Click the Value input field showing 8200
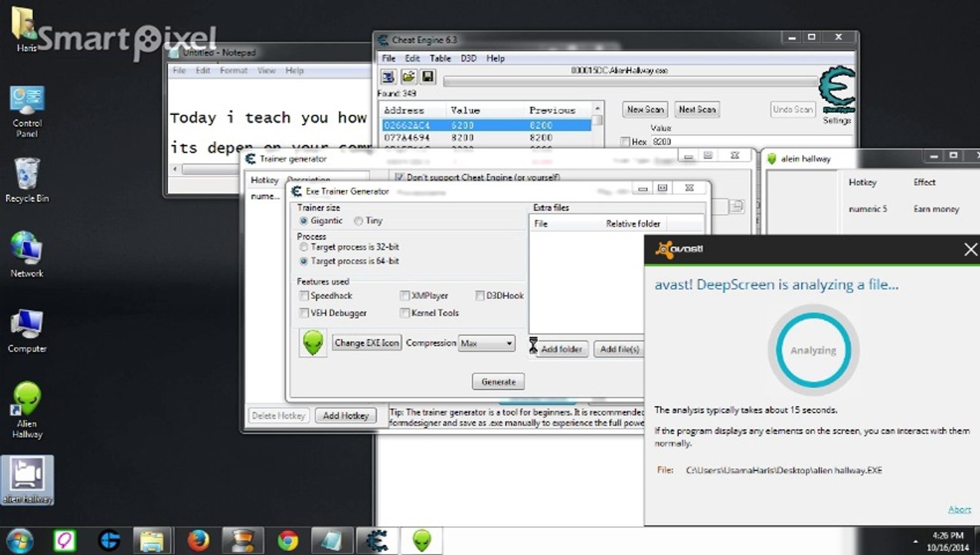 (x=751, y=142)
